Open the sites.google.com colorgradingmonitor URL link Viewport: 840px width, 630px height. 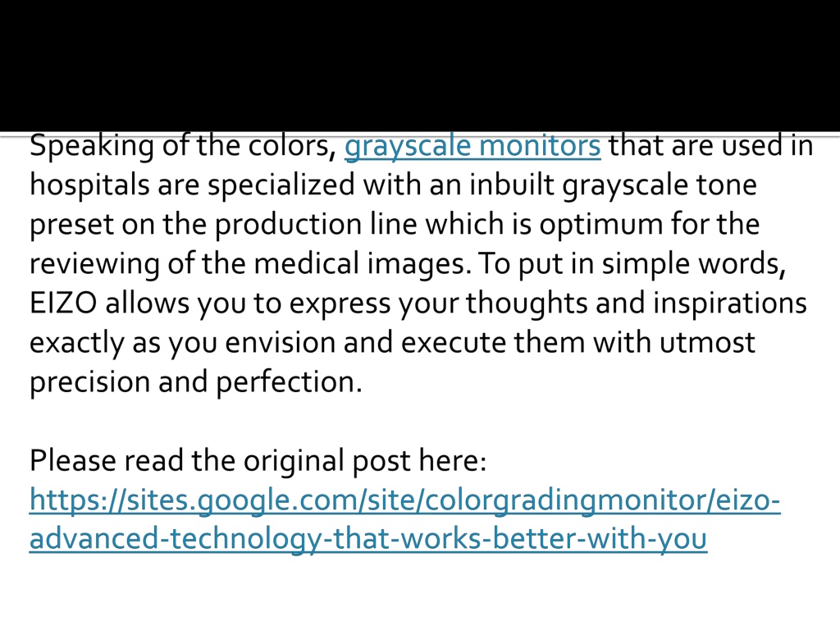[405, 501]
